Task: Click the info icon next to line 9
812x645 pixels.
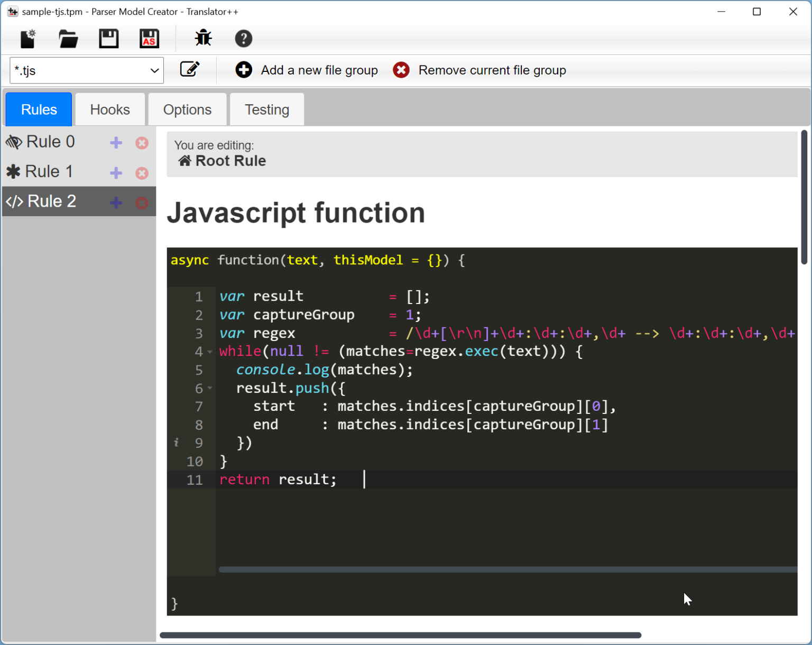Action: point(176,442)
